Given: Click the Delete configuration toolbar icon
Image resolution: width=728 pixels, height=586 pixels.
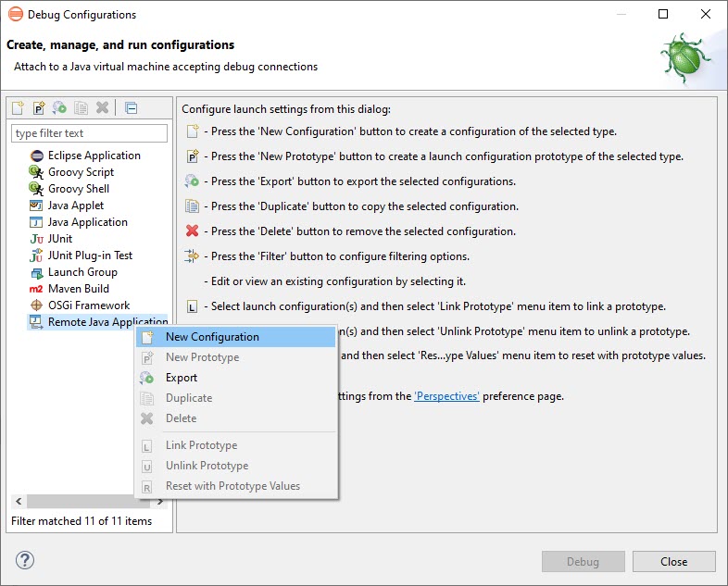Looking at the screenshot, I should tap(102, 107).
